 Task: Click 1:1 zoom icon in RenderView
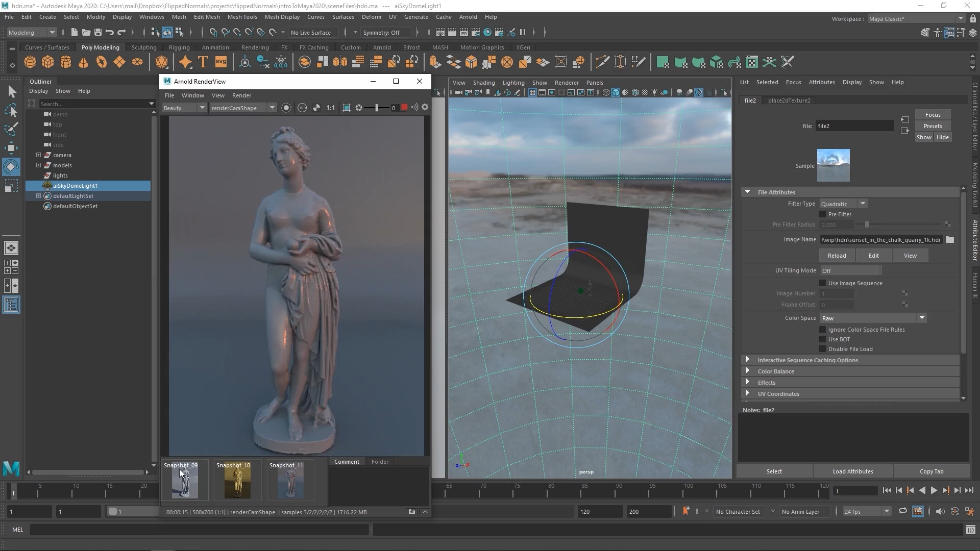tap(331, 108)
